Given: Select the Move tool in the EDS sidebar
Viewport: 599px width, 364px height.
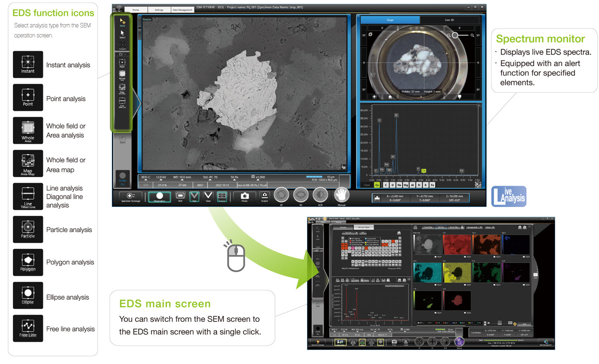Looking at the screenshot, I should [122, 22].
